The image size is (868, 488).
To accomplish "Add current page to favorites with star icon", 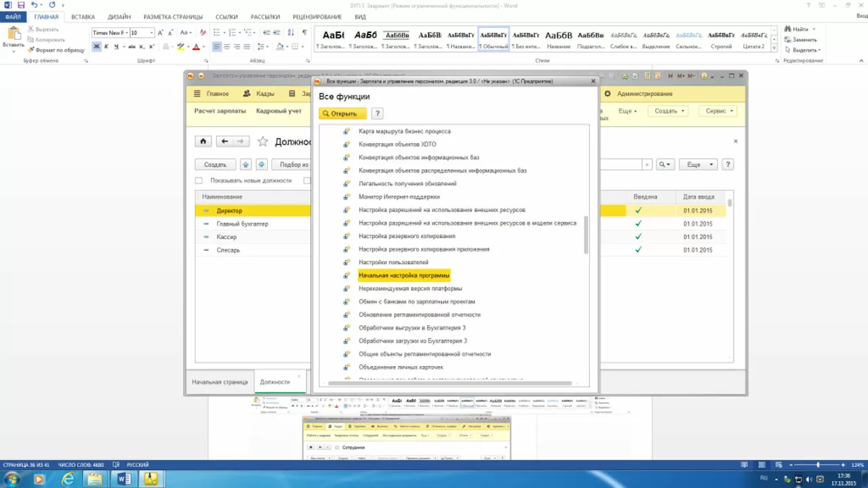I will click(262, 142).
